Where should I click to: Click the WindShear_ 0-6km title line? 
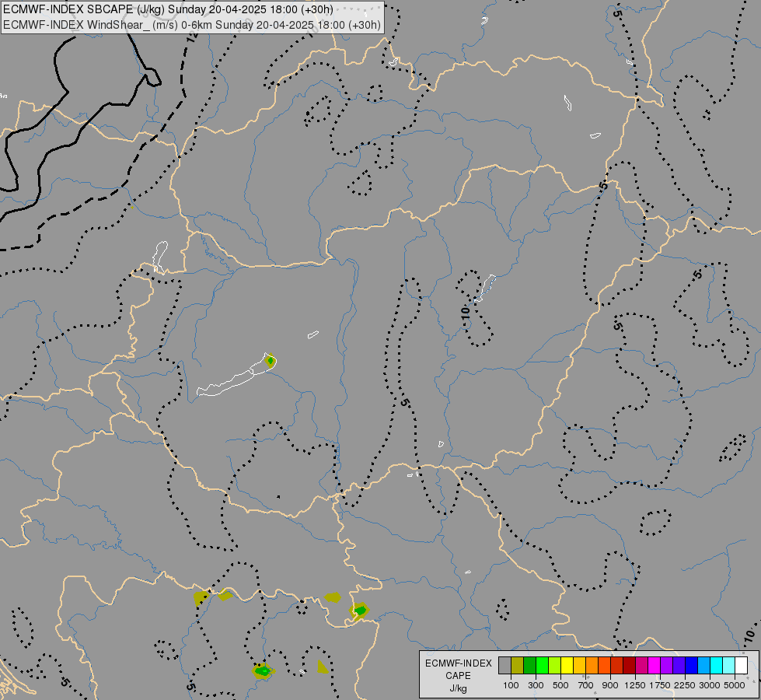[x=192, y=25]
